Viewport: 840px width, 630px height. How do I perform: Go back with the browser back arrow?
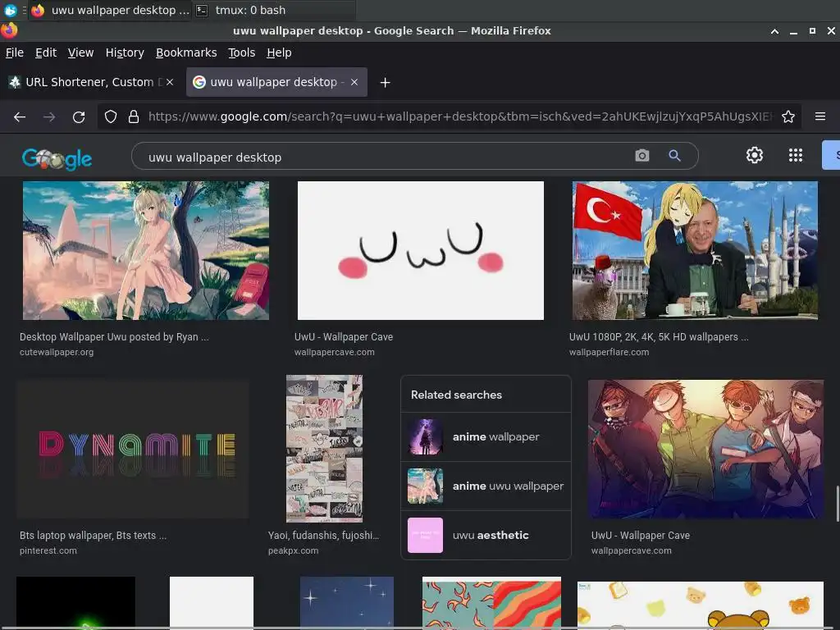(x=20, y=116)
